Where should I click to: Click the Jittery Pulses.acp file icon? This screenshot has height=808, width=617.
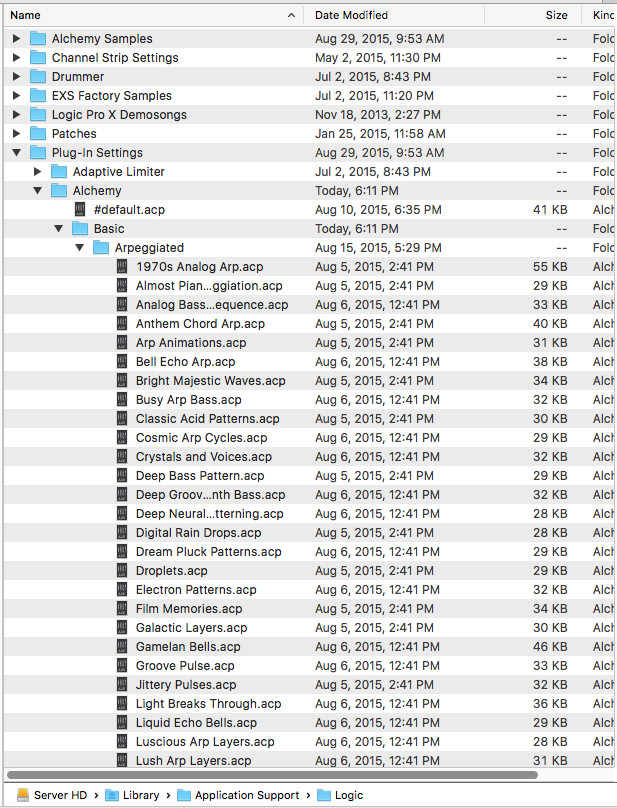coord(122,685)
